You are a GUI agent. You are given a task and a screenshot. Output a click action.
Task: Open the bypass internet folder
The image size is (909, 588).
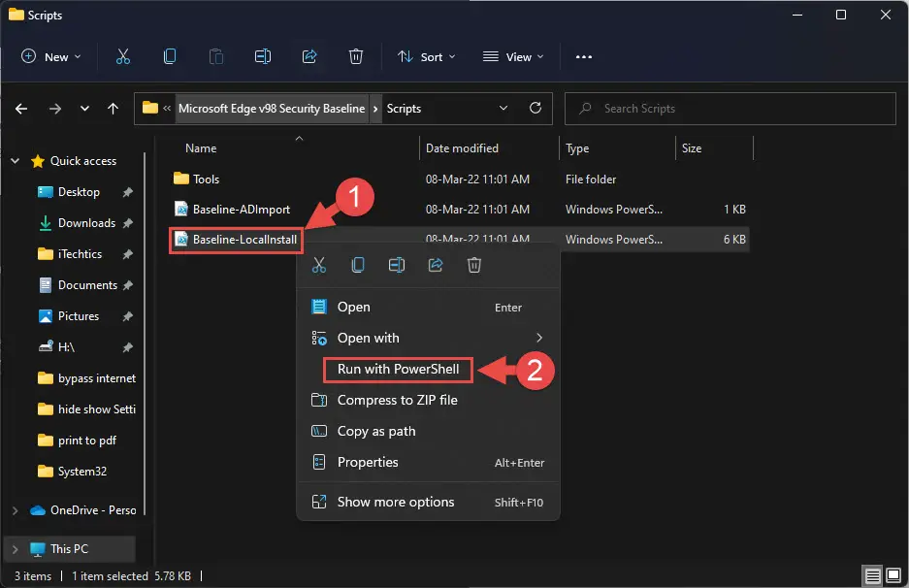coord(96,378)
